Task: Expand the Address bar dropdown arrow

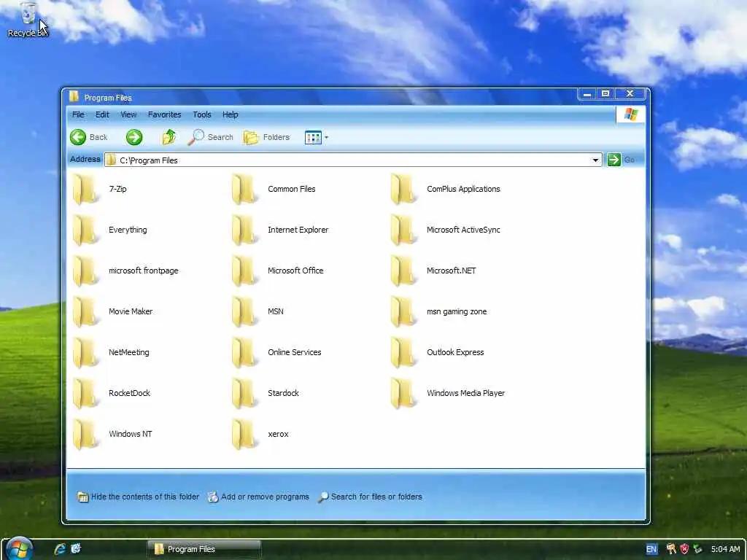Action: pyautogui.click(x=595, y=160)
